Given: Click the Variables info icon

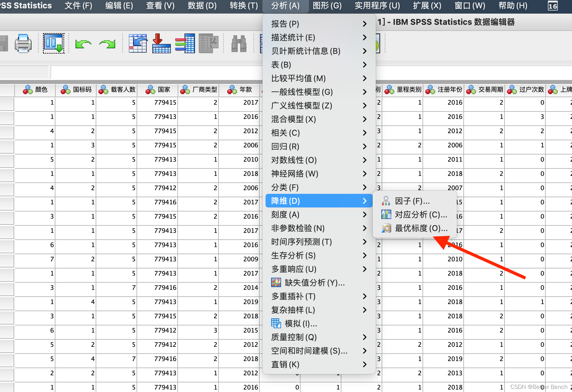Looking at the screenshot, I should [185, 43].
